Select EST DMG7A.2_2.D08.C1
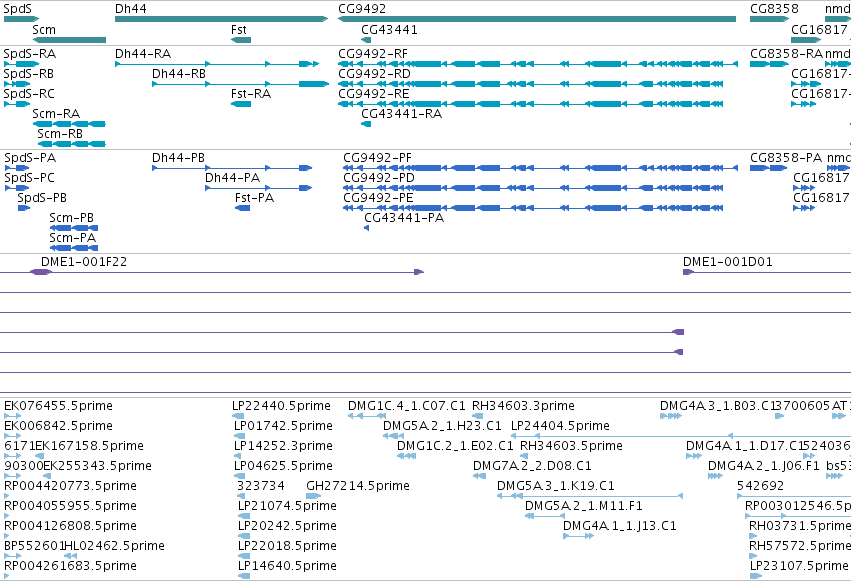Image resolution: width=851 pixels, height=581 pixels. (x=532, y=466)
